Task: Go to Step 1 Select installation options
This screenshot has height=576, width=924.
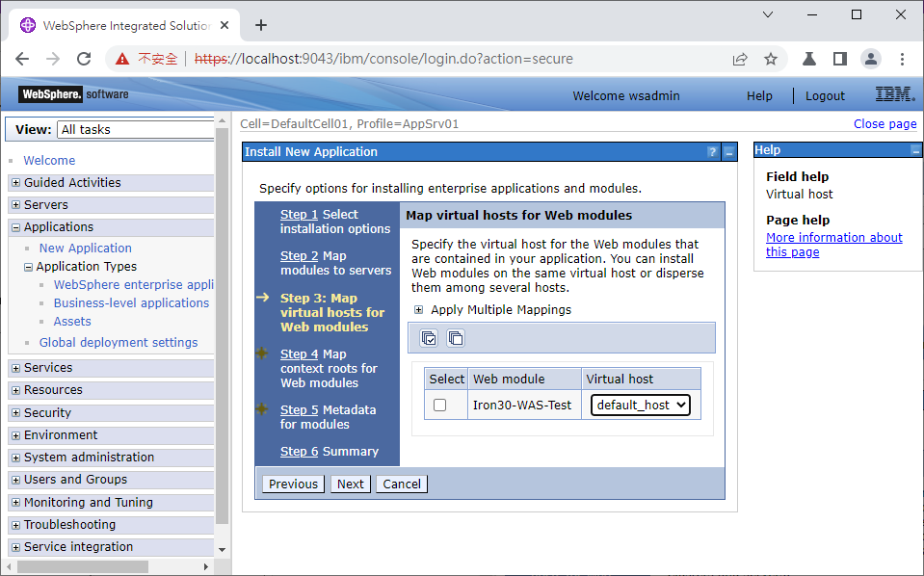Action: (299, 215)
